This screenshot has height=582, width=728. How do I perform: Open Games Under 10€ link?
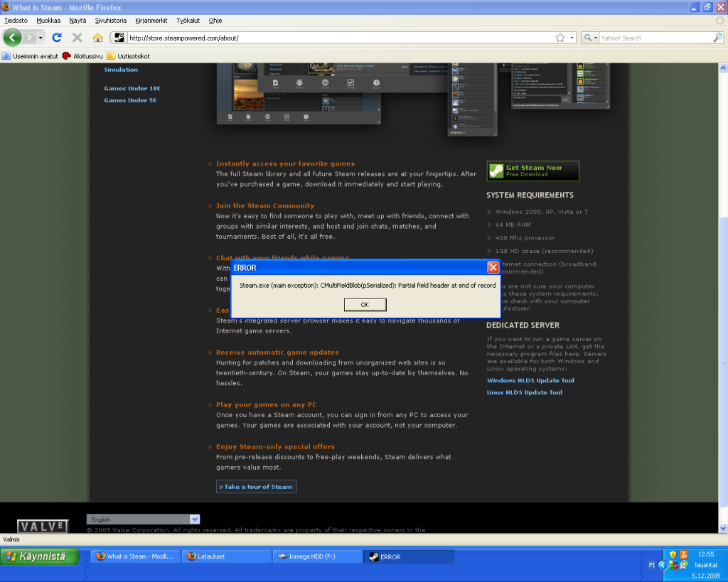[x=132, y=88]
